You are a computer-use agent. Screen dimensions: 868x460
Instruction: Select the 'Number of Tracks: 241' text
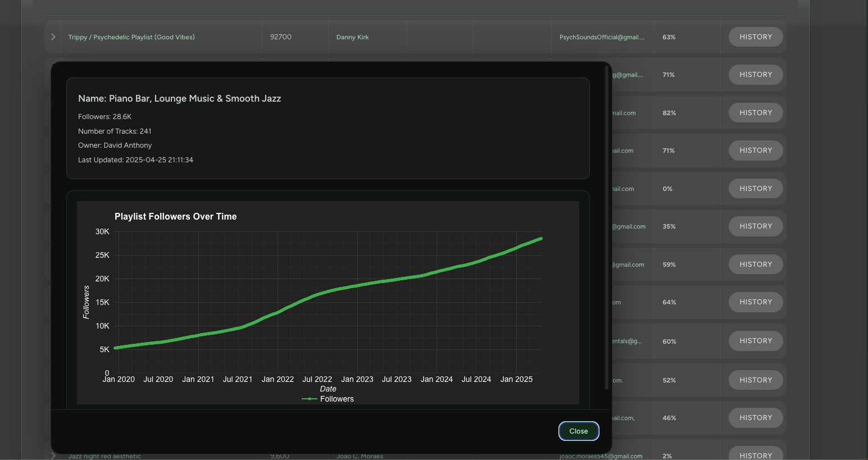click(115, 131)
